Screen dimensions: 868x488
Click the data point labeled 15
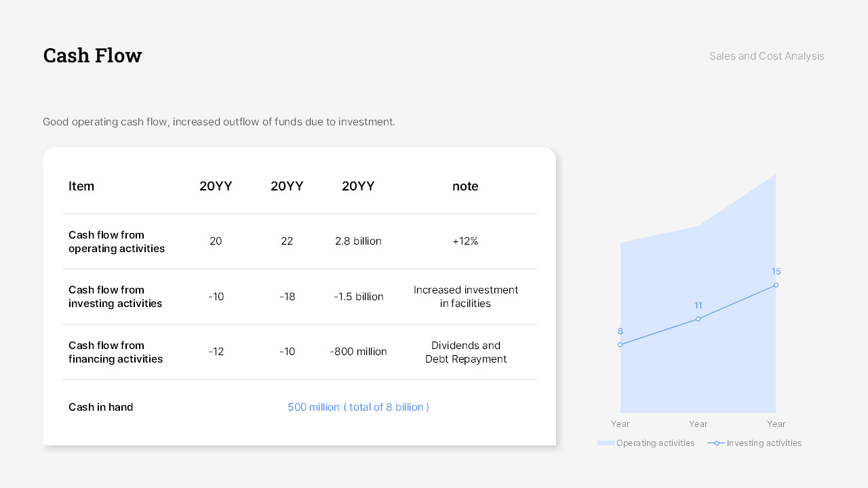click(776, 285)
